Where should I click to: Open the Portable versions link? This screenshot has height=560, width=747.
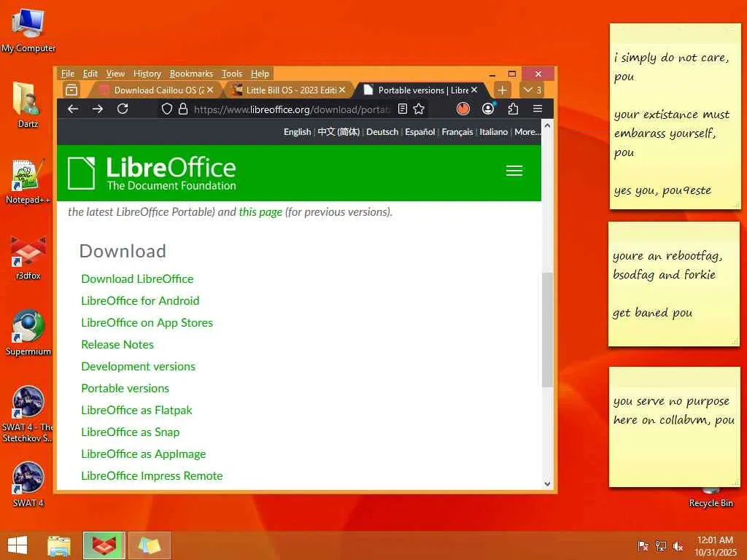(x=125, y=389)
